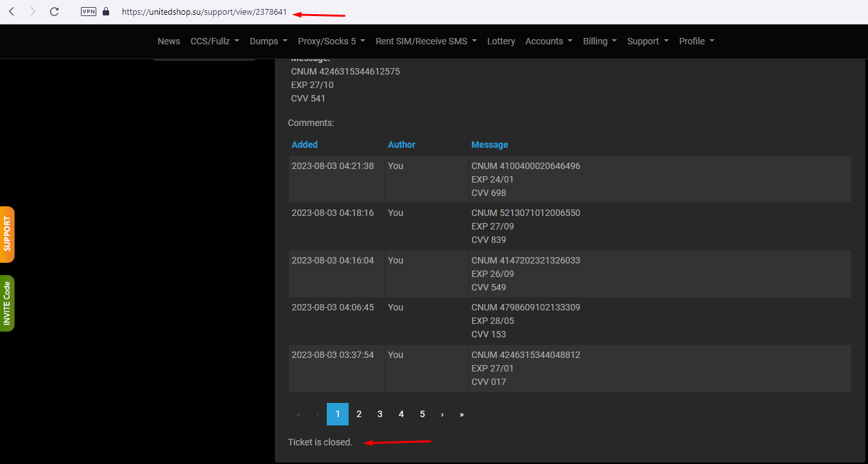This screenshot has width=868, height=464.
Task: Click the 'Comments:' label
Action: pyautogui.click(x=311, y=123)
